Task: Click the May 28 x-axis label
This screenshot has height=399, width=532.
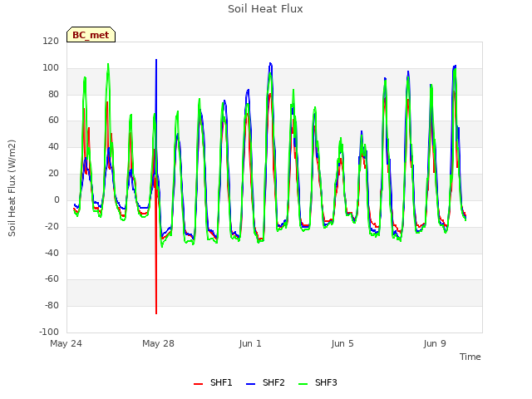Action: coord(158,343)
